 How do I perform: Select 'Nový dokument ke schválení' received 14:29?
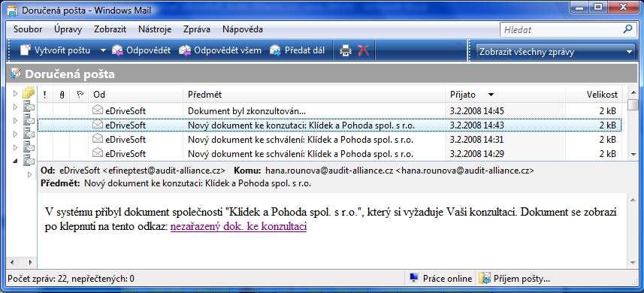301,154
